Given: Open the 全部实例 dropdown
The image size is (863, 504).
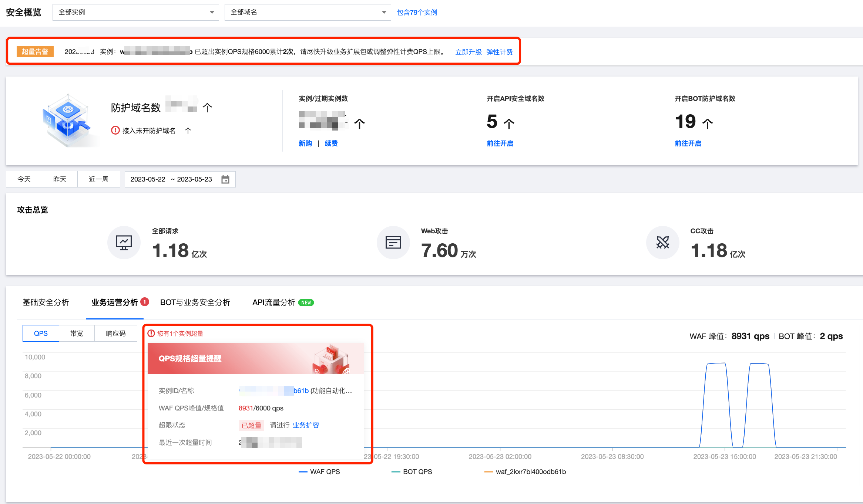Looking at the screenshot, I should coord(135,12).
